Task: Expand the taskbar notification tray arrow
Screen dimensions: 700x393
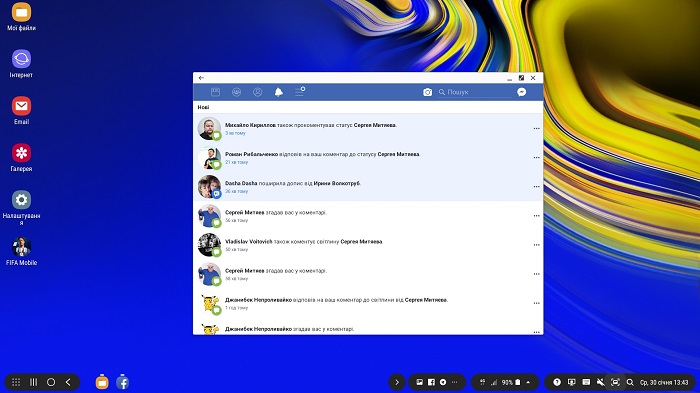Action: point(396,382)
